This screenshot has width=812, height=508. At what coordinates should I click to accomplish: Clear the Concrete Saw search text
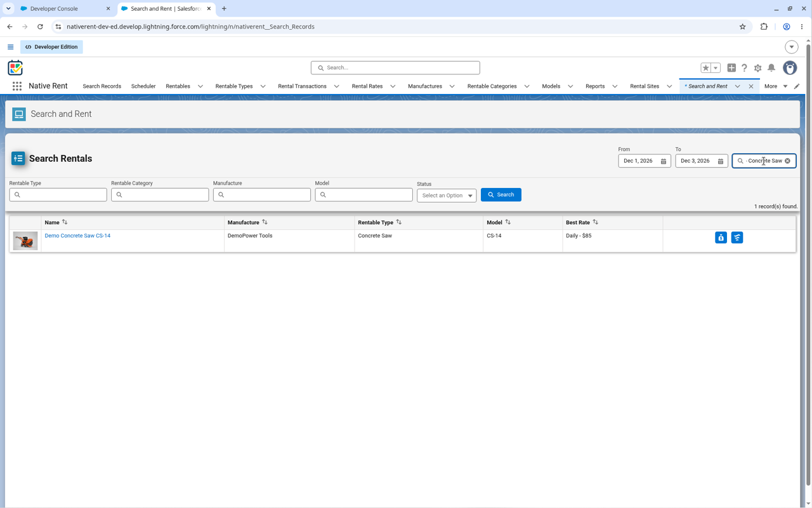pos(787,161)
